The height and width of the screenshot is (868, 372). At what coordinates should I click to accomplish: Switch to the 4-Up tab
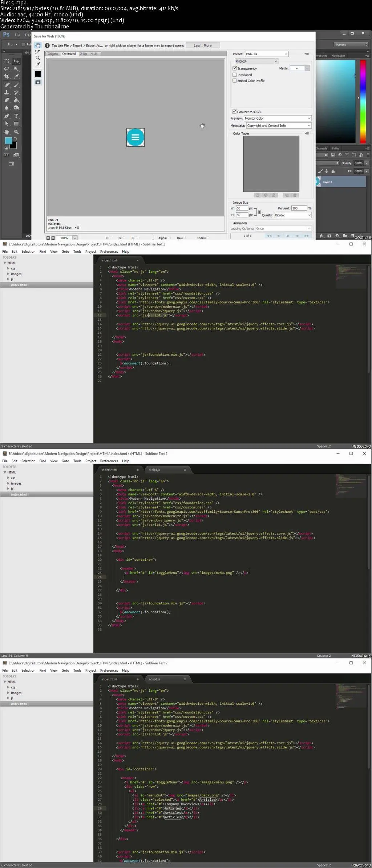[94, 54]
